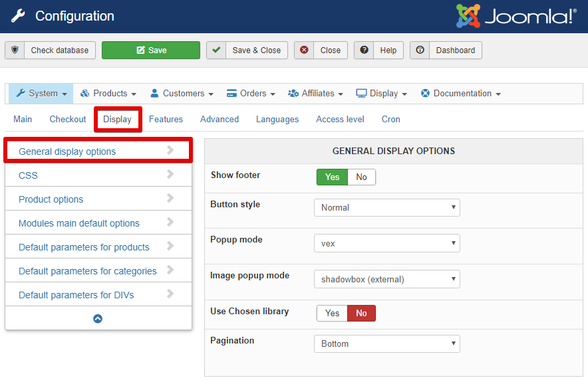Screen dimensions: 588x380
Task: Click chevron arrow next to CSS
Action: pyautogui.click(x=170, y=174)
